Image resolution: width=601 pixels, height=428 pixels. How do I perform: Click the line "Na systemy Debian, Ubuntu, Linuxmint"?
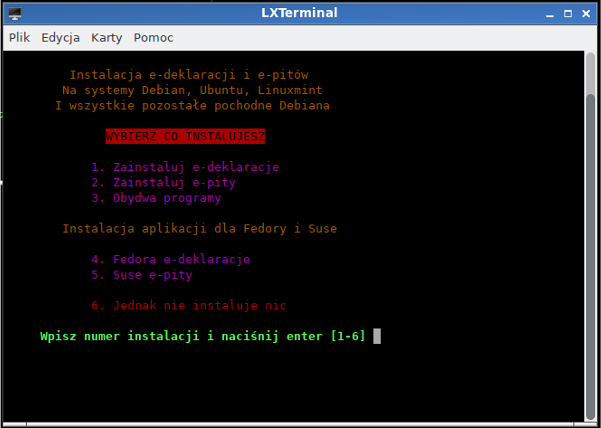[x=192, y=90]
